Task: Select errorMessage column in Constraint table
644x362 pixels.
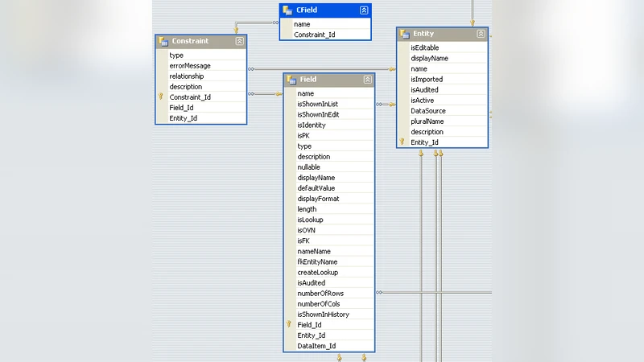Action: coord(190,66)
